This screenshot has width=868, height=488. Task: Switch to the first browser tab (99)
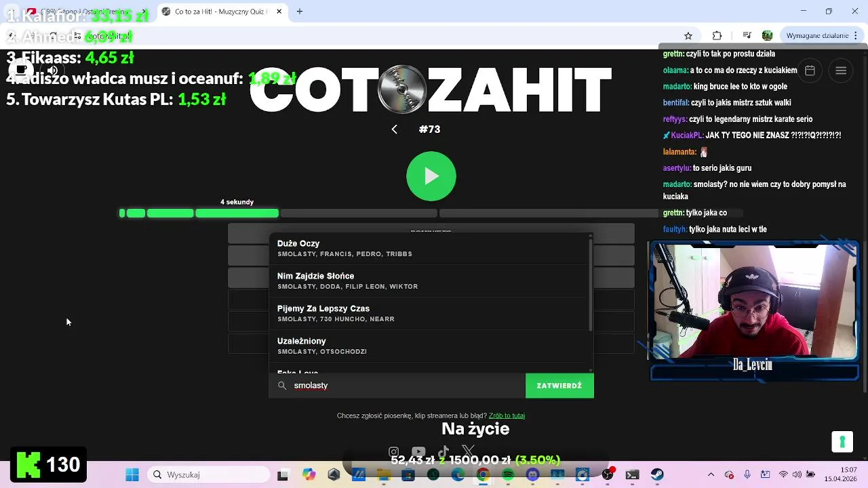point(88,12)
